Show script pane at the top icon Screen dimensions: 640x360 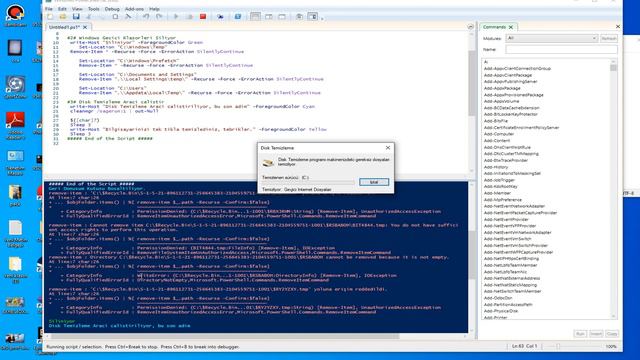255,17
